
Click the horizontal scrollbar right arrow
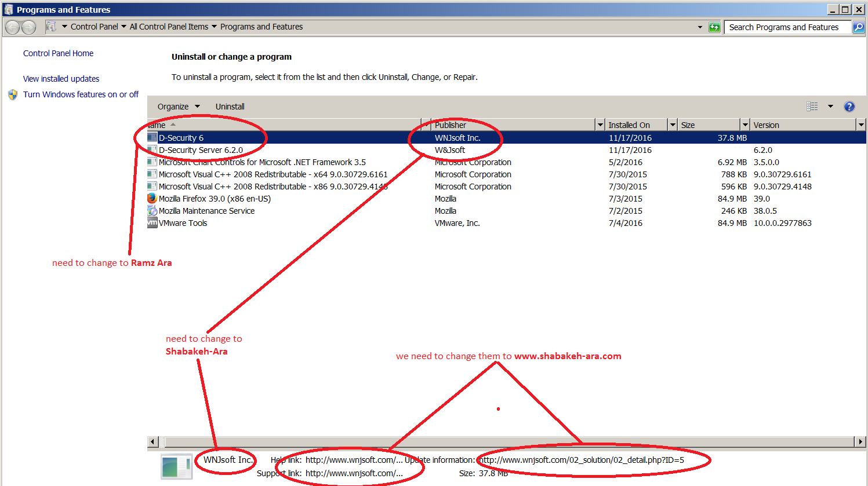[x=860, y=441]
